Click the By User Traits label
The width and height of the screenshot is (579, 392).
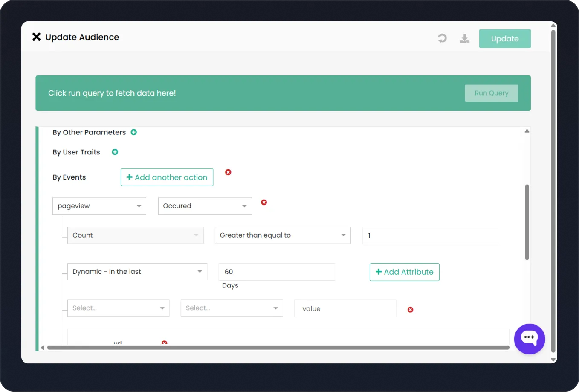76,152
